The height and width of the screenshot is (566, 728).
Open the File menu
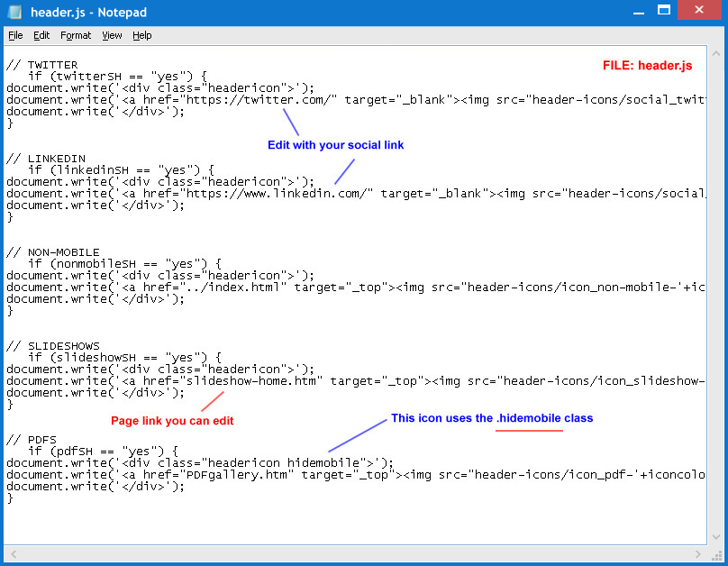pos(15,35)
